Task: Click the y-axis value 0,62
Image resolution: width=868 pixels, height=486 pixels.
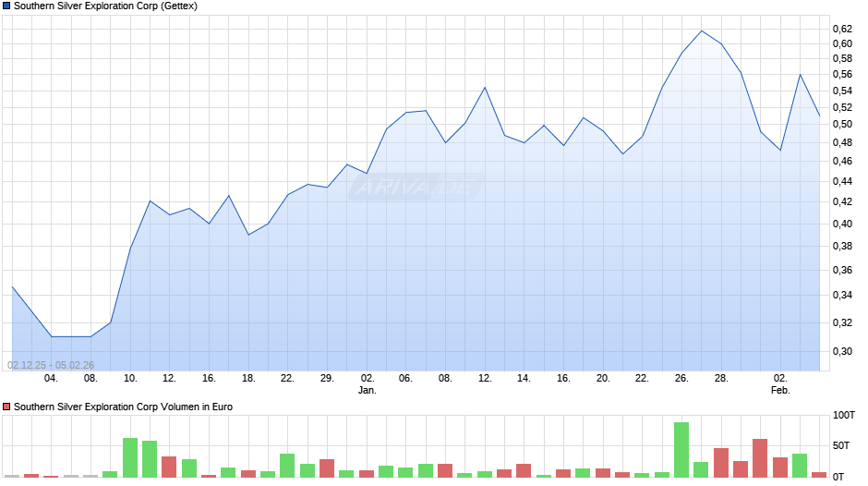Action: [x=842, y=29]
